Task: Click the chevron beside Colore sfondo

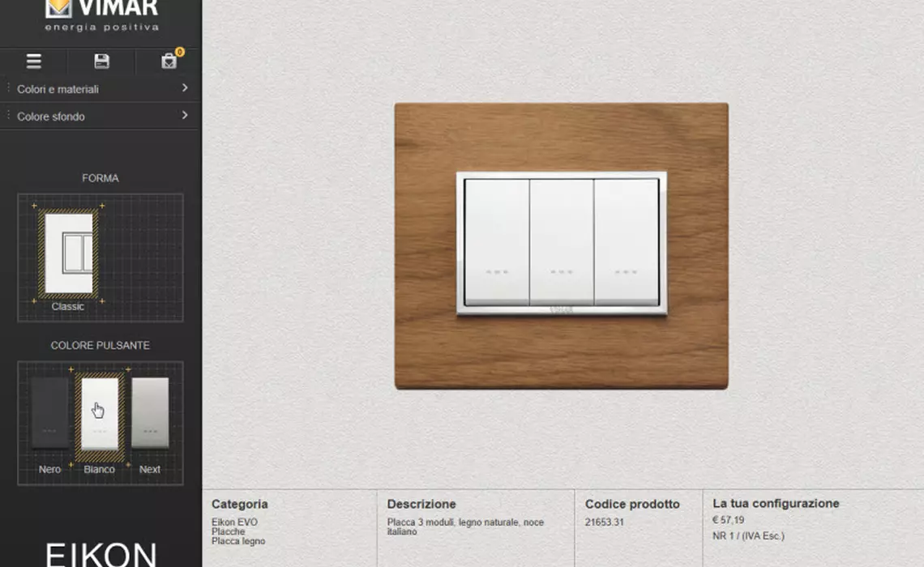Action: [185, 115]
